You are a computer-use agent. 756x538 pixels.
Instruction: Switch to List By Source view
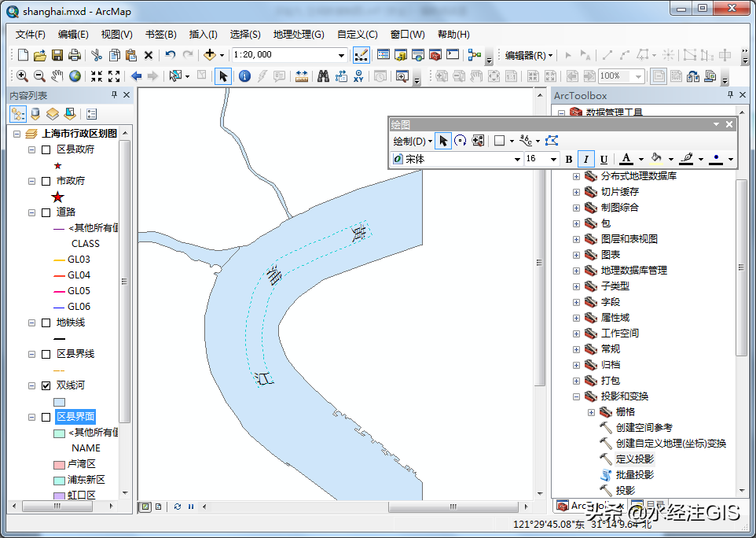click(x=35, y=114)
